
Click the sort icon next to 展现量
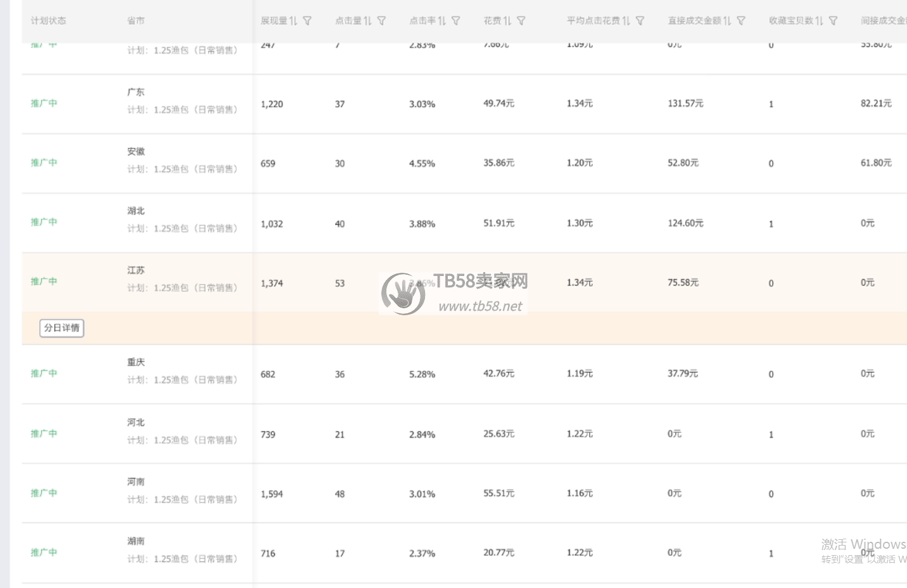[293, 21]
